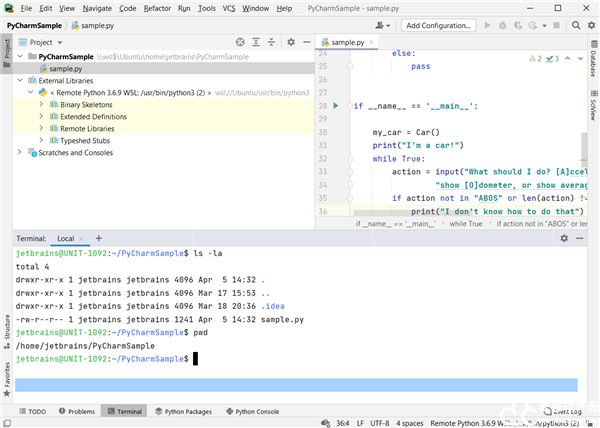Click the Debug bug toolbar icon
600x428 pixels.
point(502,26)
